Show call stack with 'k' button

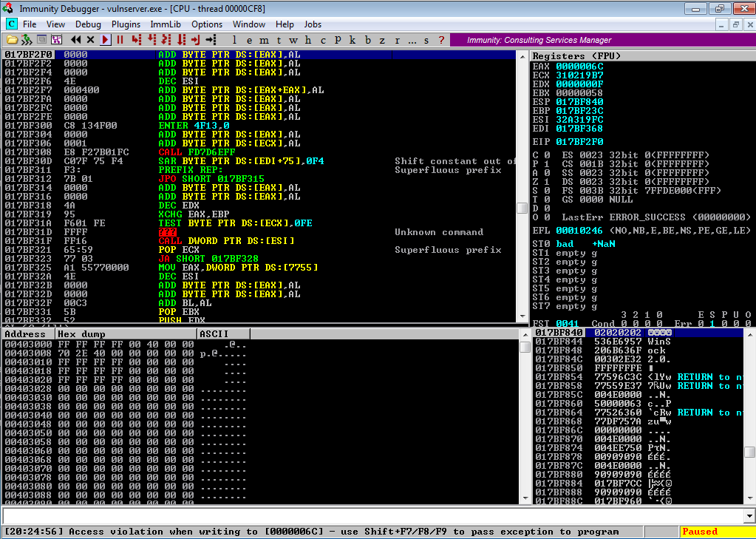click(x=353, y=40)
